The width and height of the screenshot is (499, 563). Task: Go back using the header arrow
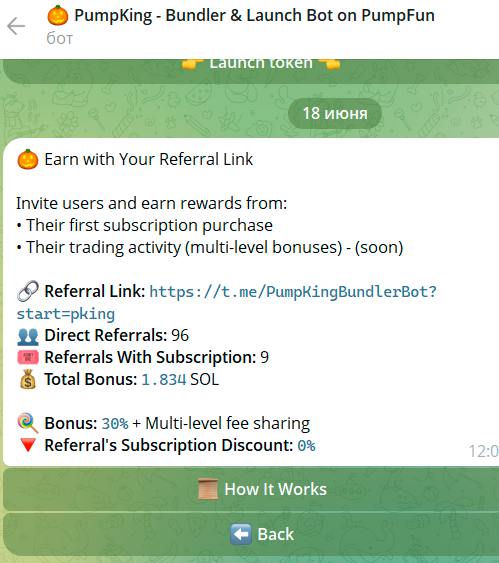16,26
